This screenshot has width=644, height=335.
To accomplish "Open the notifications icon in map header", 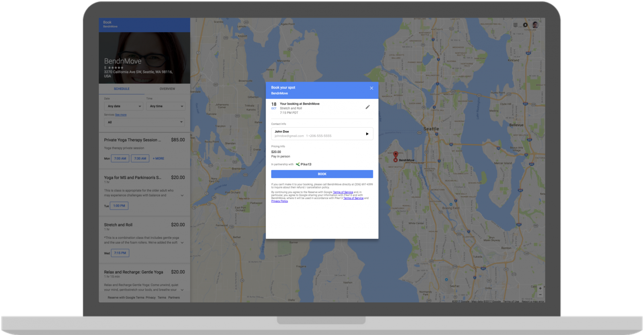I will [x=525, y=25].
